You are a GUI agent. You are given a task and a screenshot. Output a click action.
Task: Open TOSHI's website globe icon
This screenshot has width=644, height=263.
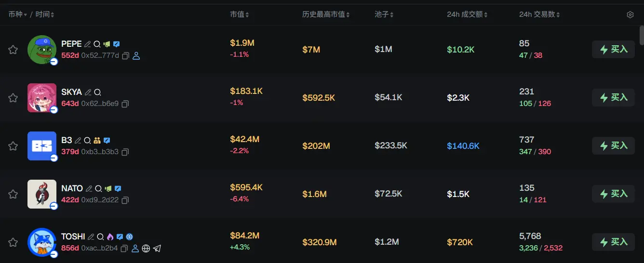tap(146, 249)
